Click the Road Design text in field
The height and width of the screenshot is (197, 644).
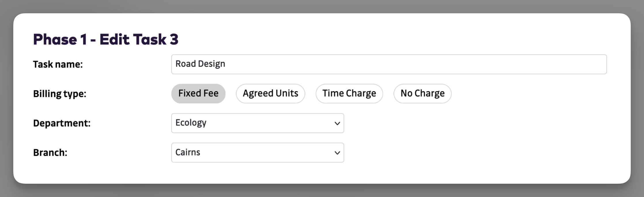200,64
